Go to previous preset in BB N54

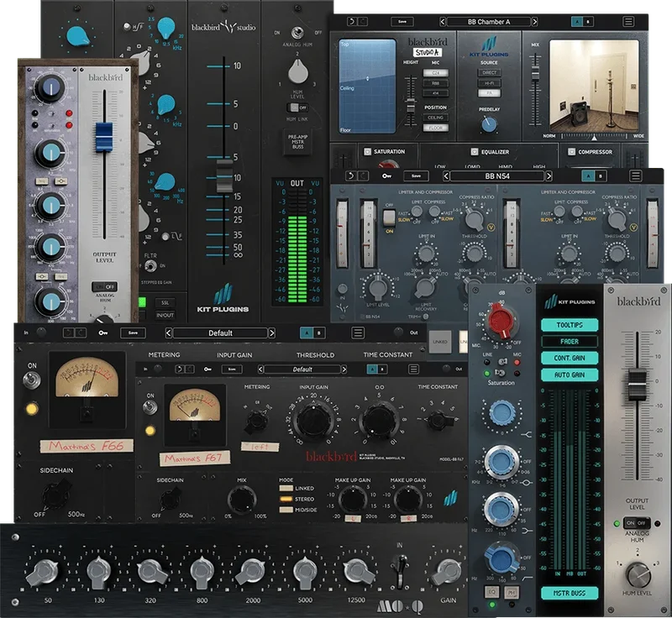tap(446, 176)
